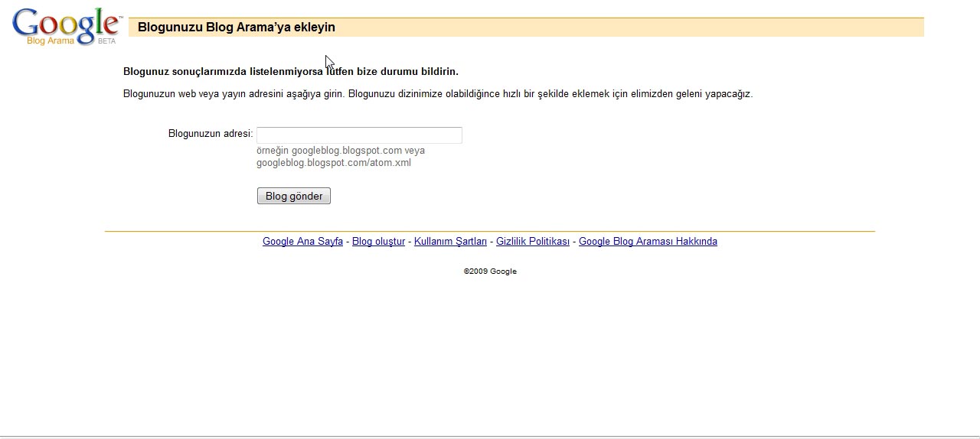Click the ©2009 Google copyright text

pos(490,272)
